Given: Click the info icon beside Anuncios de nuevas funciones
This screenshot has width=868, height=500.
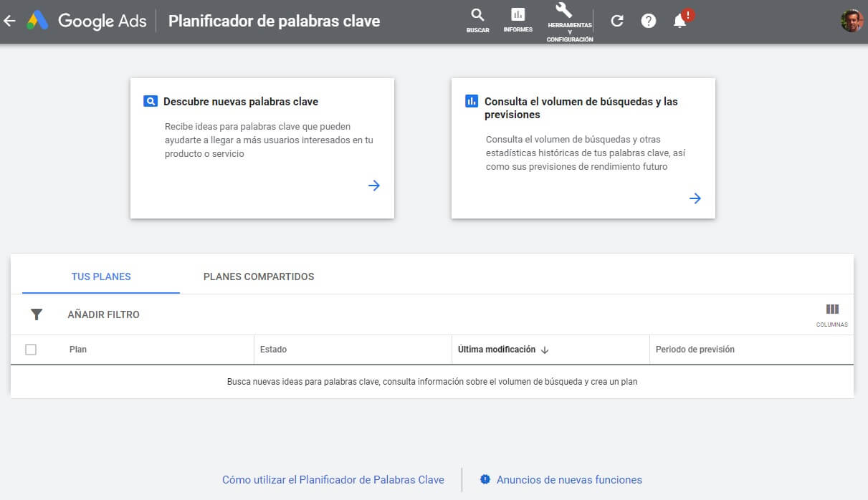Looking at the screenshot, I should pos(485,480).
